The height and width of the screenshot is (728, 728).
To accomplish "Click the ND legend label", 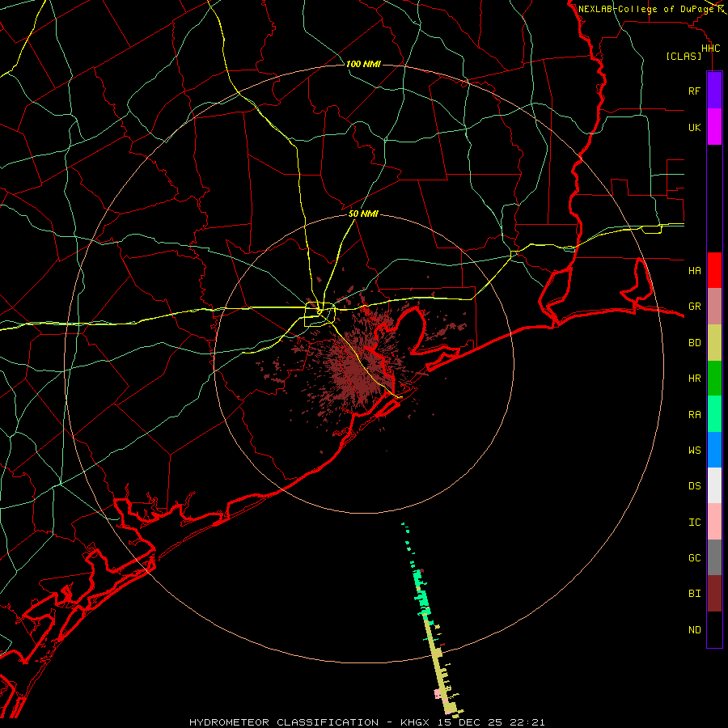I will [694, 630].
